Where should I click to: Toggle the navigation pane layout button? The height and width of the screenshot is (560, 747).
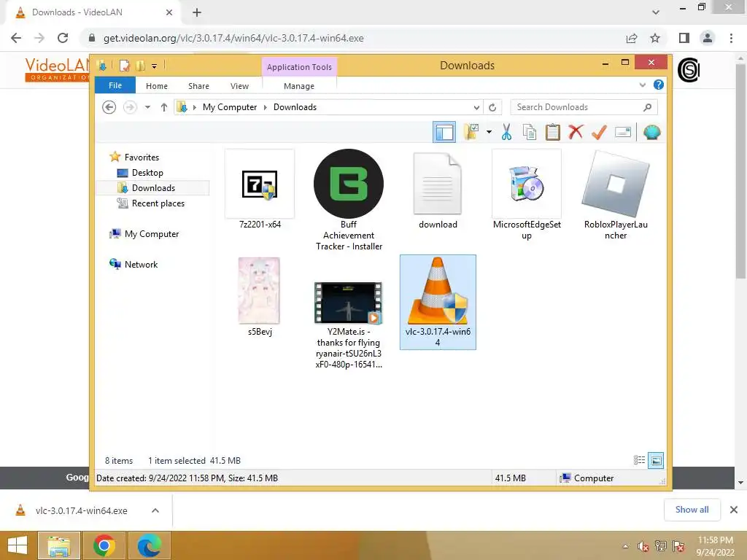click(444, 133)
